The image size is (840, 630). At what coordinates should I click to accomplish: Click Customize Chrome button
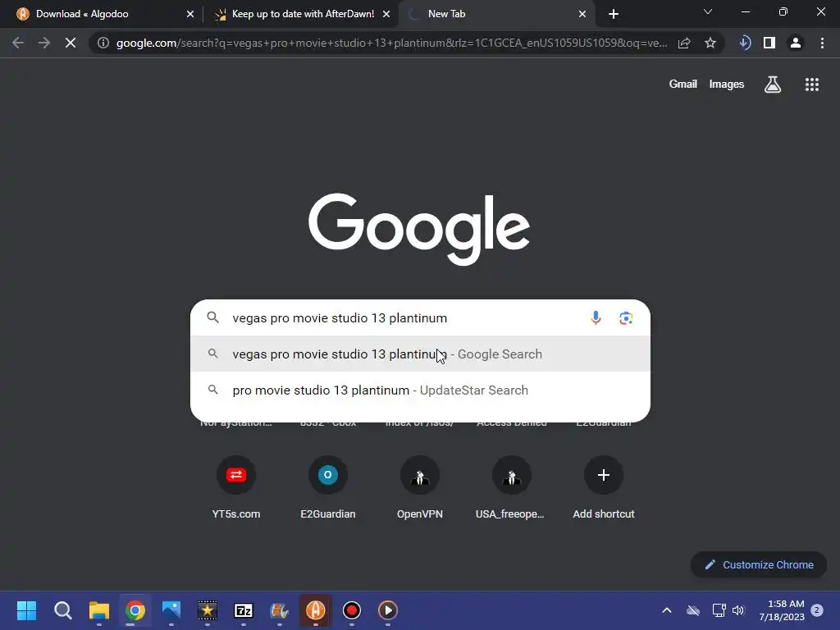pos(759,564)
